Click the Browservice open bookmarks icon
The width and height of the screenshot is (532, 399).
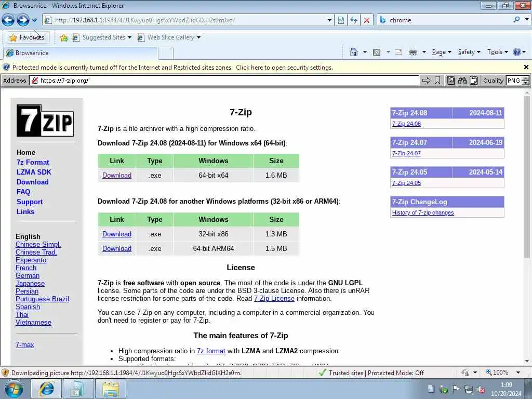pyautogui.click(x=450, y=81)
